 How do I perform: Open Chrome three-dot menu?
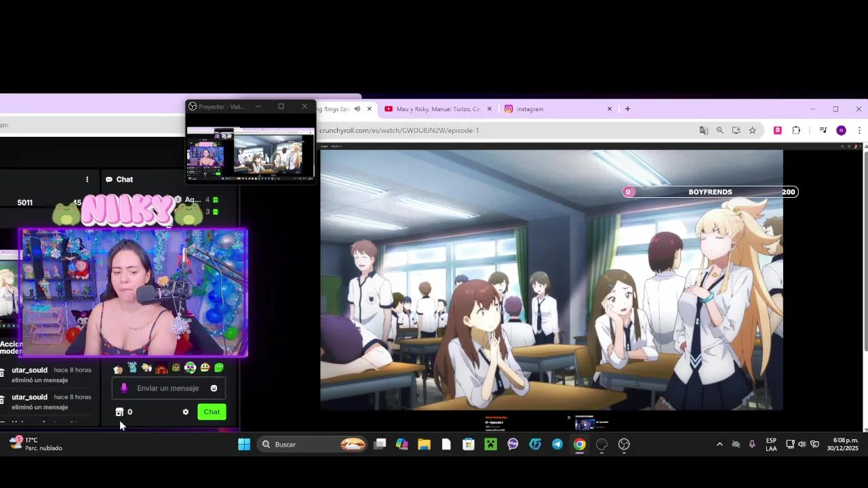pos(859,130)
